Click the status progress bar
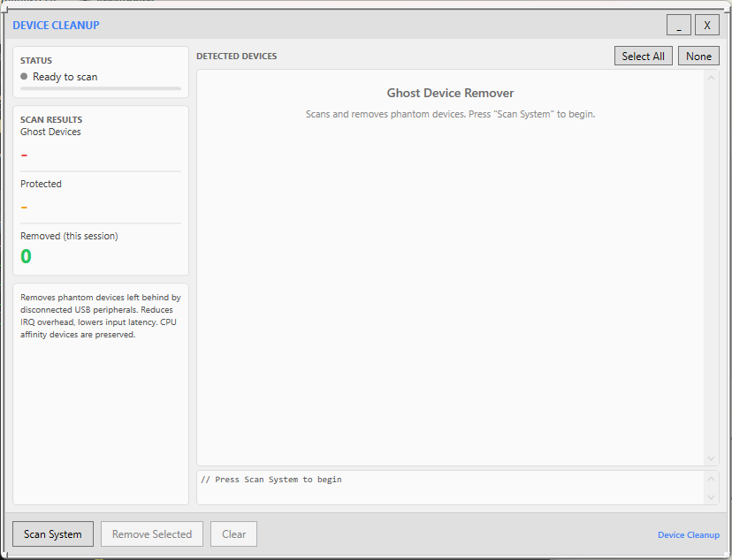The image size is (732, 560). pyautogui.click(x=101, y=88)
